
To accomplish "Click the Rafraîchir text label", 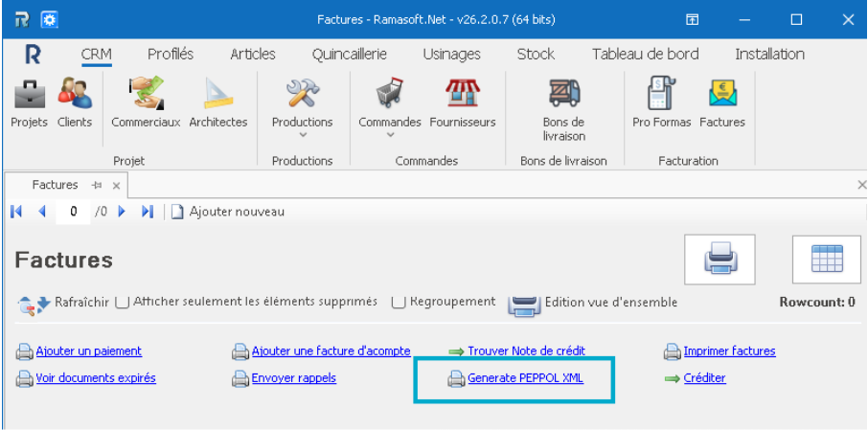I will coord(82,303).
